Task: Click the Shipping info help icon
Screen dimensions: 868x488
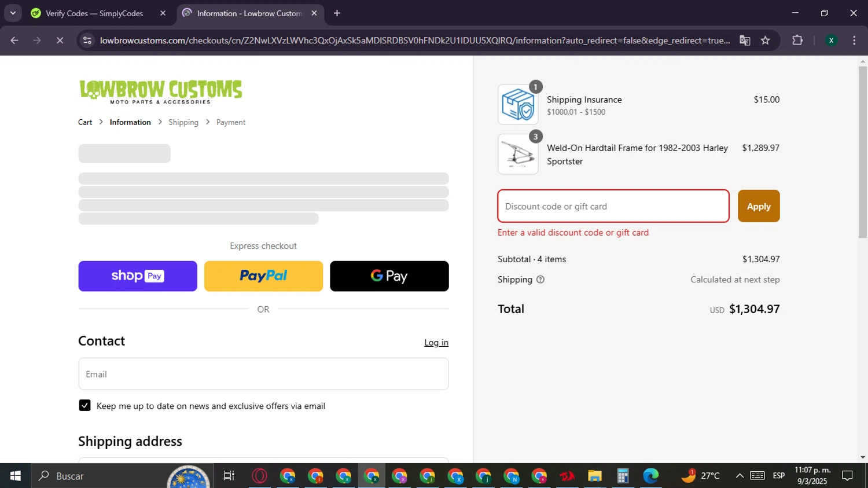Action: click(540, 280)
